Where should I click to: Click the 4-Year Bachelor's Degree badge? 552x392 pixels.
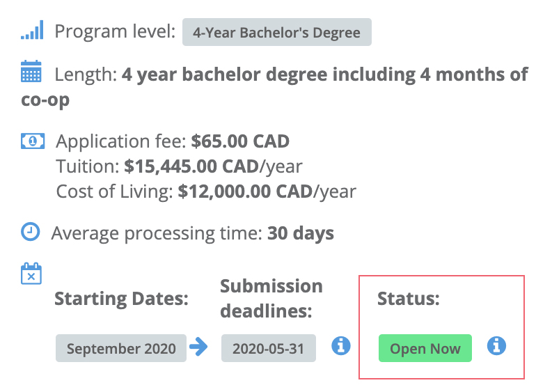click(x=277, y=32)
